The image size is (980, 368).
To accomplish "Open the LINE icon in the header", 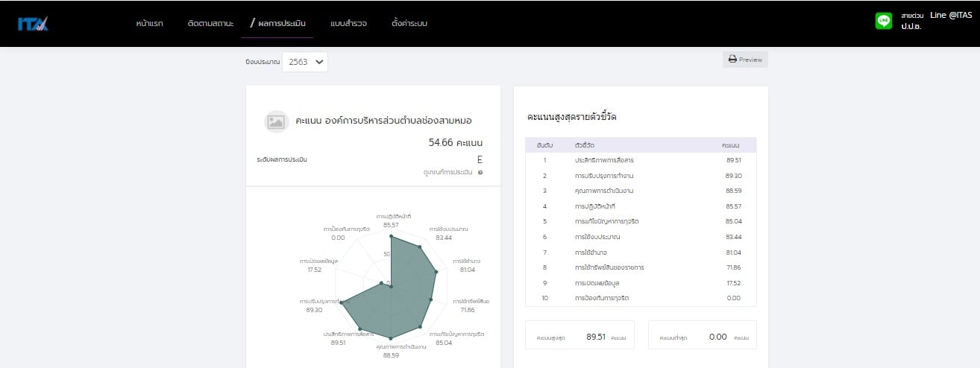I will tap(884, 21).
